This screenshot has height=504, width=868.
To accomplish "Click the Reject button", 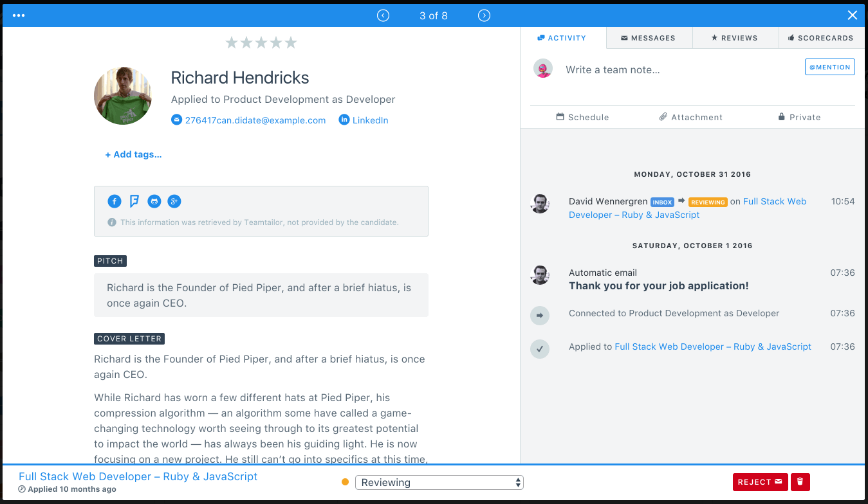I will tap(760, 482).
